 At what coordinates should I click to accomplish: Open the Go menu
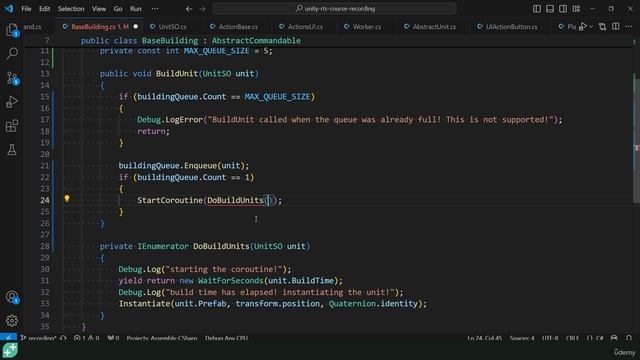(118, 9)
